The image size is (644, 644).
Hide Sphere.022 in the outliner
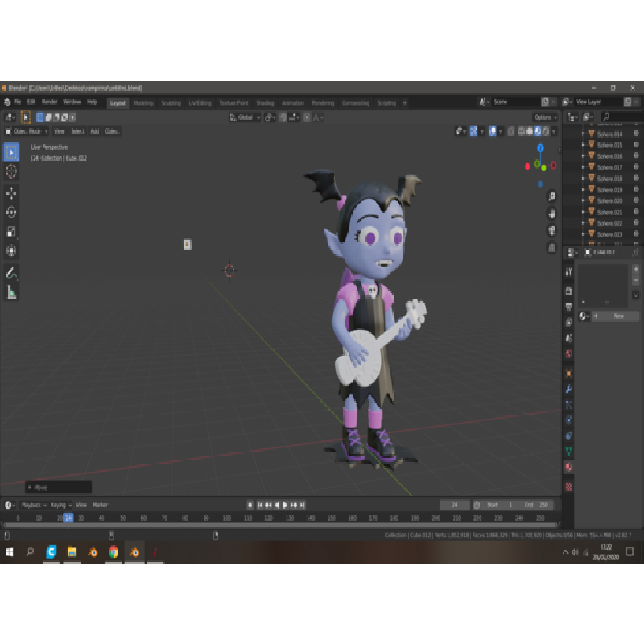click(636, 223)
